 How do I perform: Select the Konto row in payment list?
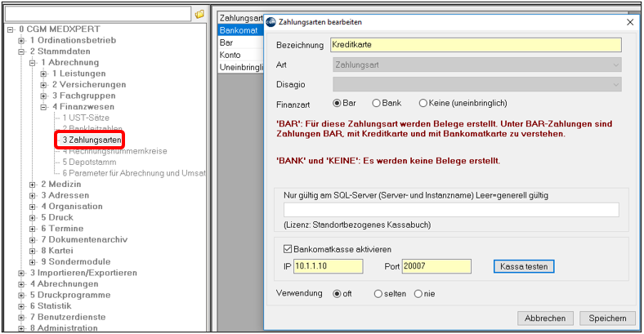pos(240,55)
